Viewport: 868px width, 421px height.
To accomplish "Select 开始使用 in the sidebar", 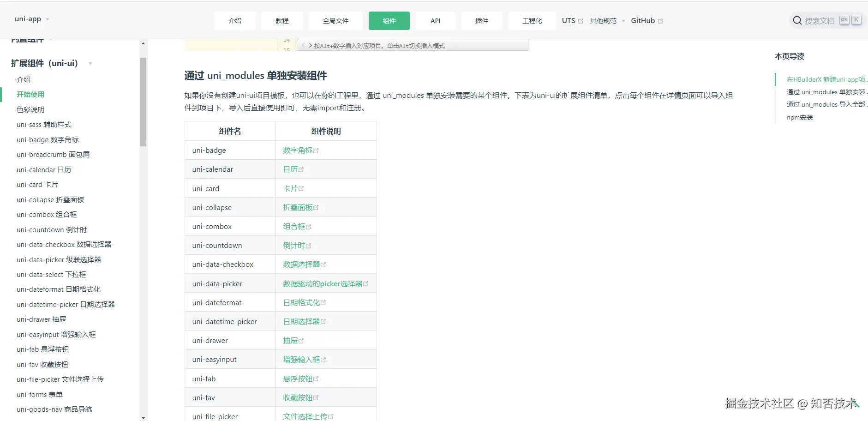I will pyautogui.click(x=30, y=94).
